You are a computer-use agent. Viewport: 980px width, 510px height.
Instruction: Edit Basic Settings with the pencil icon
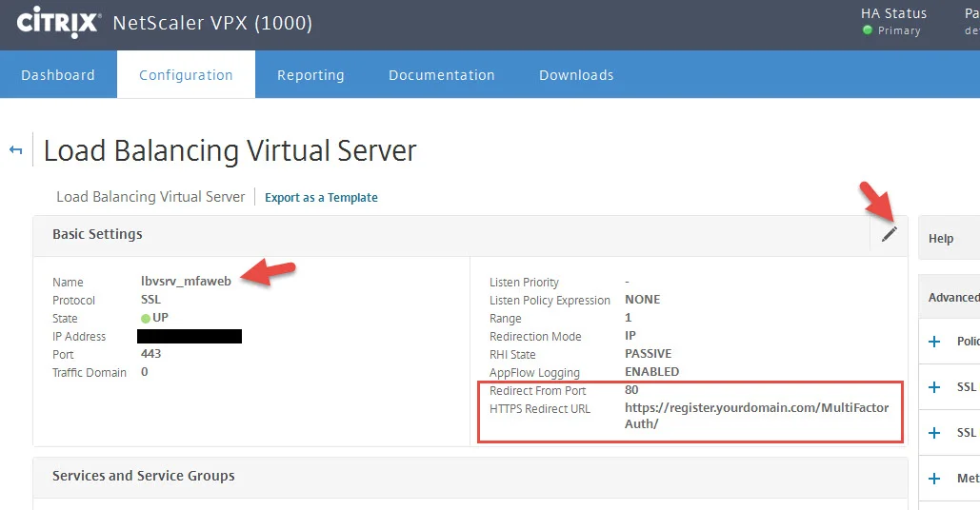coord(890,234)
